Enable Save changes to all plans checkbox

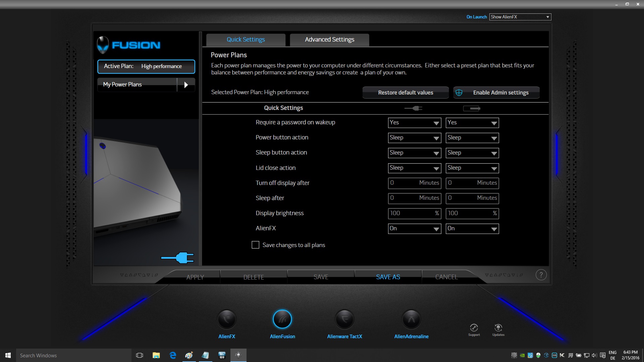tap(255, 245)
